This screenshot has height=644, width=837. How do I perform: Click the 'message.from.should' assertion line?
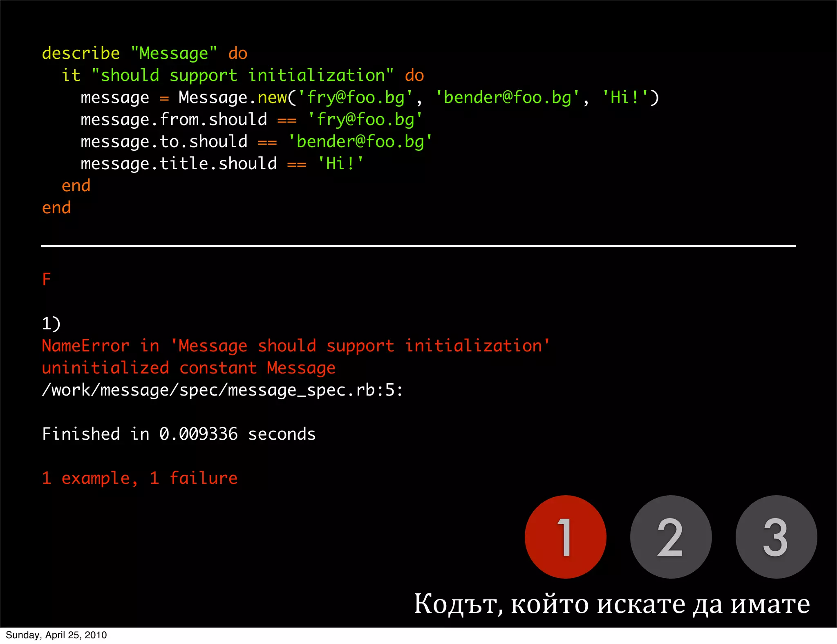click(252, 120)
